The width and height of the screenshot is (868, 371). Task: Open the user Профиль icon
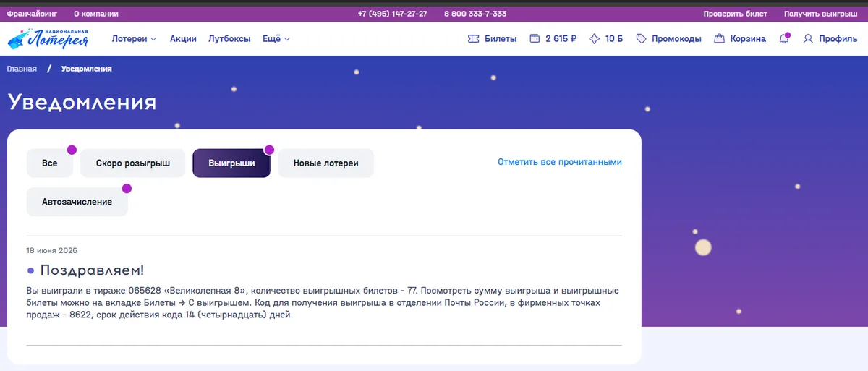click(x=809, y=39)
